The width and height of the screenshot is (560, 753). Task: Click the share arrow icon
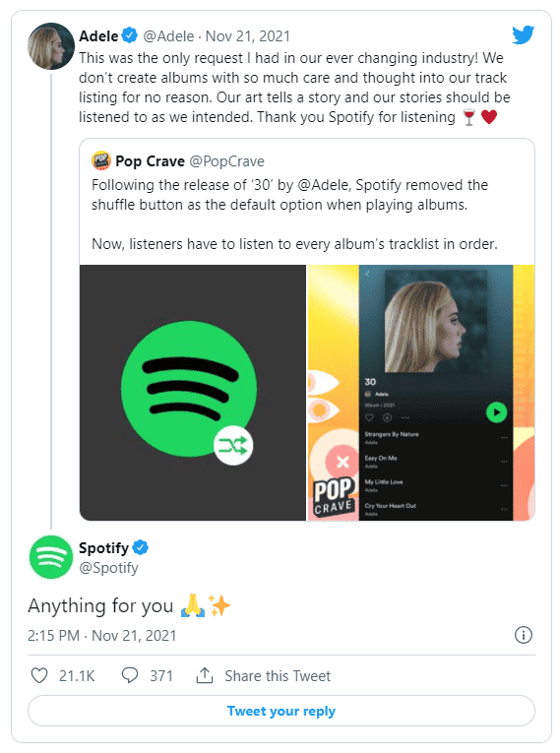tap(205, 675)
